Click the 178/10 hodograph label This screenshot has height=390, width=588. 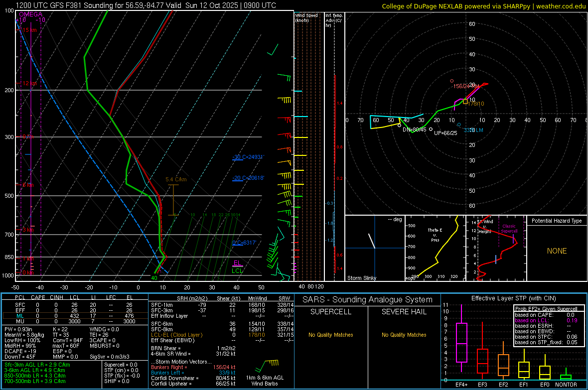point(476,104)
